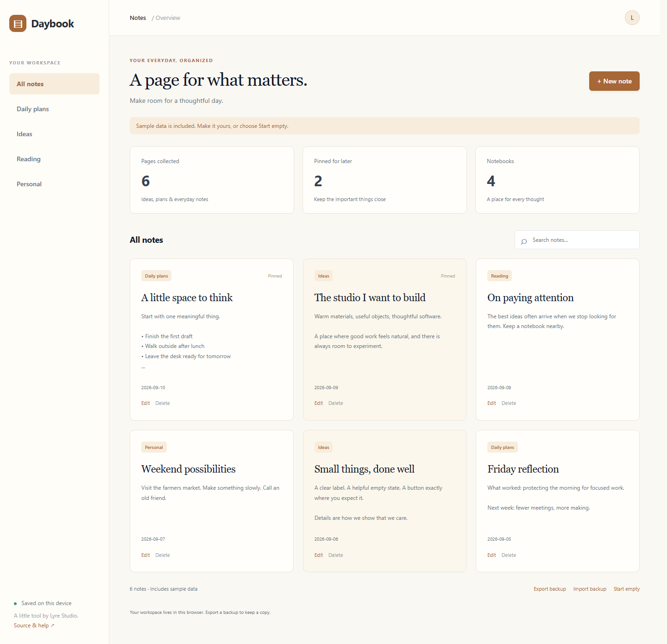Open the user avatar L
Image resolution: width=667 pixels, height=644 pixels.
632,18
